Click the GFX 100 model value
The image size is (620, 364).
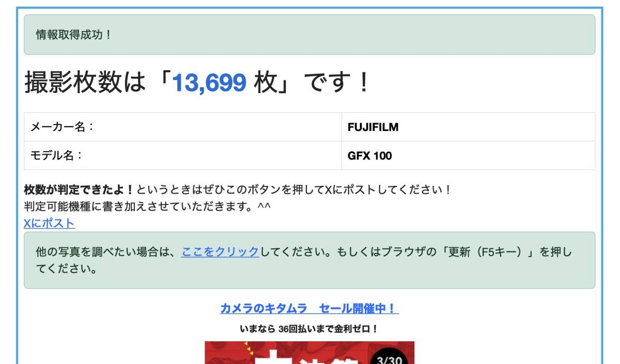(370, 155)
